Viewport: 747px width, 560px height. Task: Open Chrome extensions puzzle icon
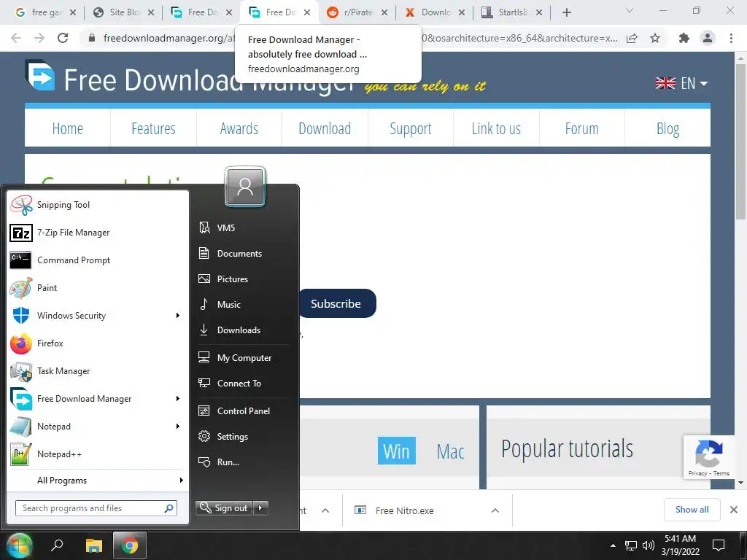684,38
